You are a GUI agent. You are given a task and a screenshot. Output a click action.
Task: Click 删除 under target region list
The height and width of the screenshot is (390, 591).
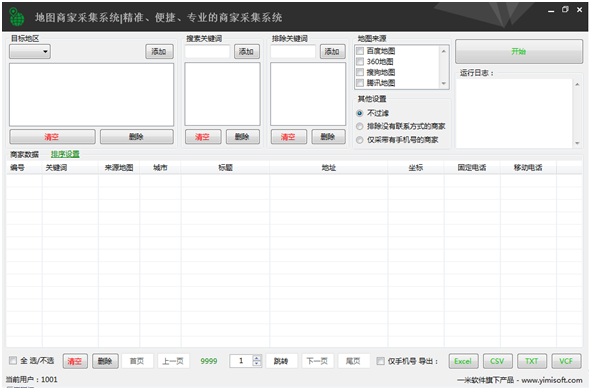pyautogui.click(x=136, y=137)
